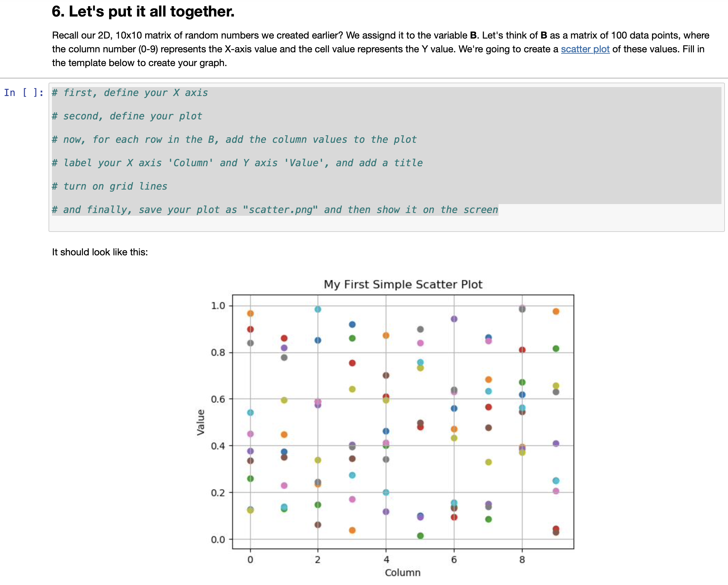Screen dimensions: 728x585
Task: Click the 'for each row in the B' comment
Action: tap(234, 139)
